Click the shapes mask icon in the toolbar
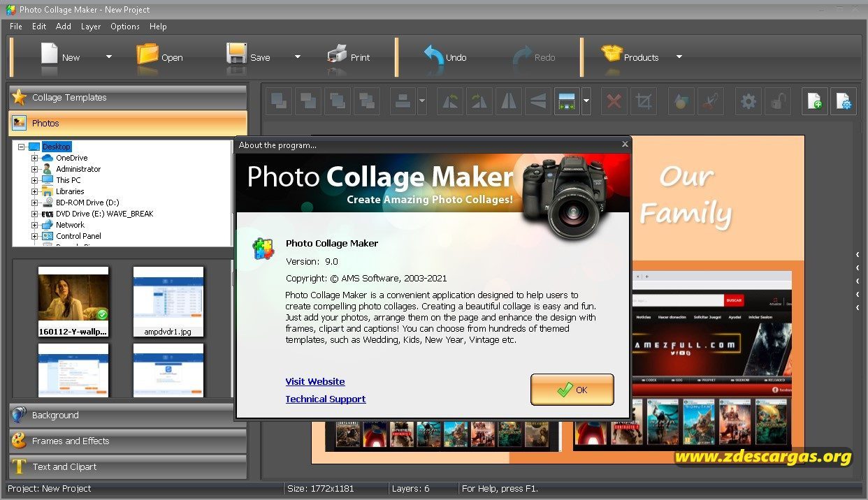 (680, 102)
